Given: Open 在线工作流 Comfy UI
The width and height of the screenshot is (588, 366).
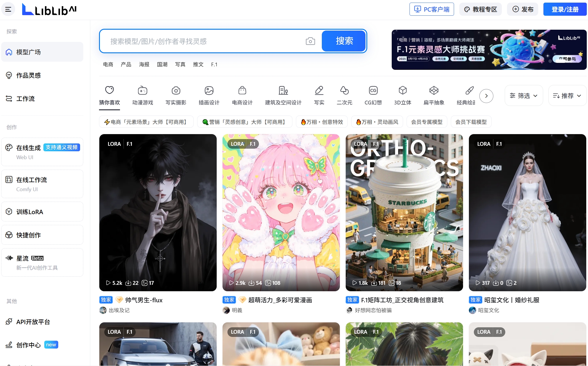Looking at the screenshot, I should coord(42,184).
